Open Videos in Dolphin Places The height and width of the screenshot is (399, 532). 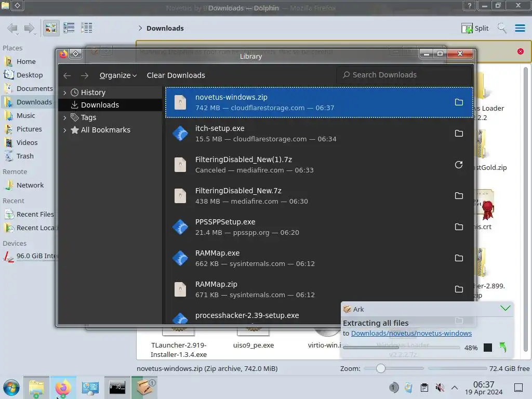click(27, 143)
